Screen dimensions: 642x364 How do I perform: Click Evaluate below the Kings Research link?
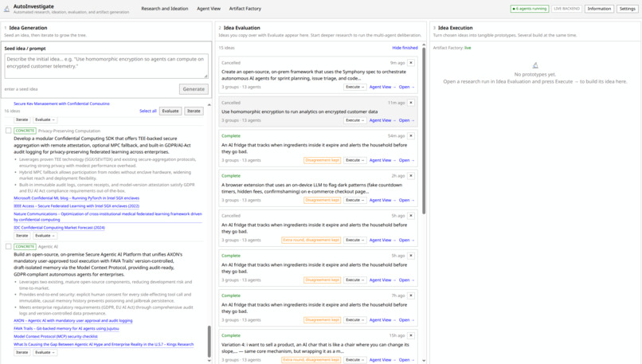point(45,353)
